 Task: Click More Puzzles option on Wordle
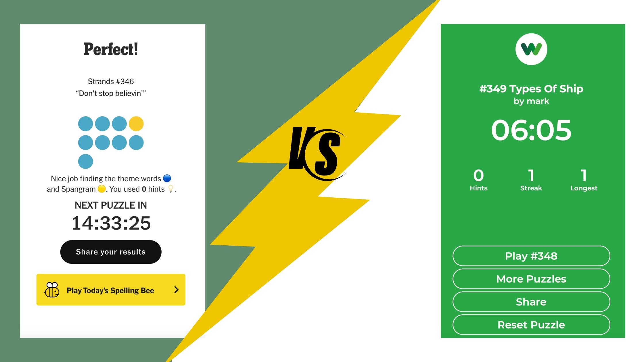click(x=531, y=279)
